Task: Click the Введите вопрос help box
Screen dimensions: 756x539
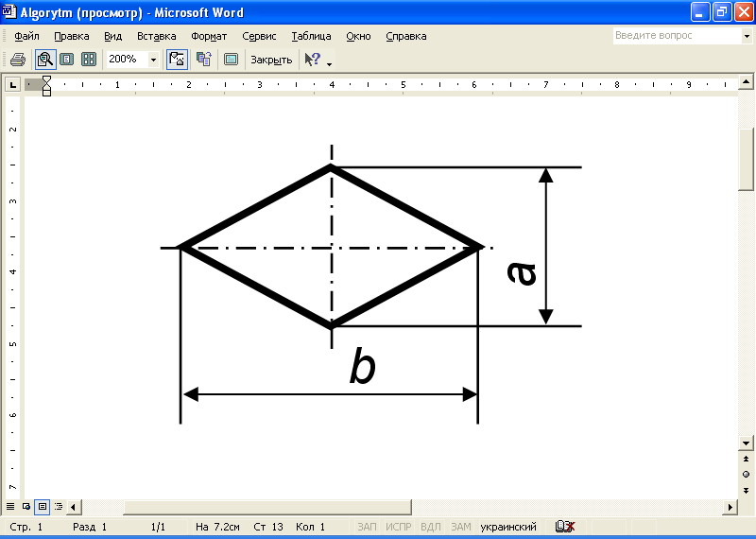Action: pos(678,36)
